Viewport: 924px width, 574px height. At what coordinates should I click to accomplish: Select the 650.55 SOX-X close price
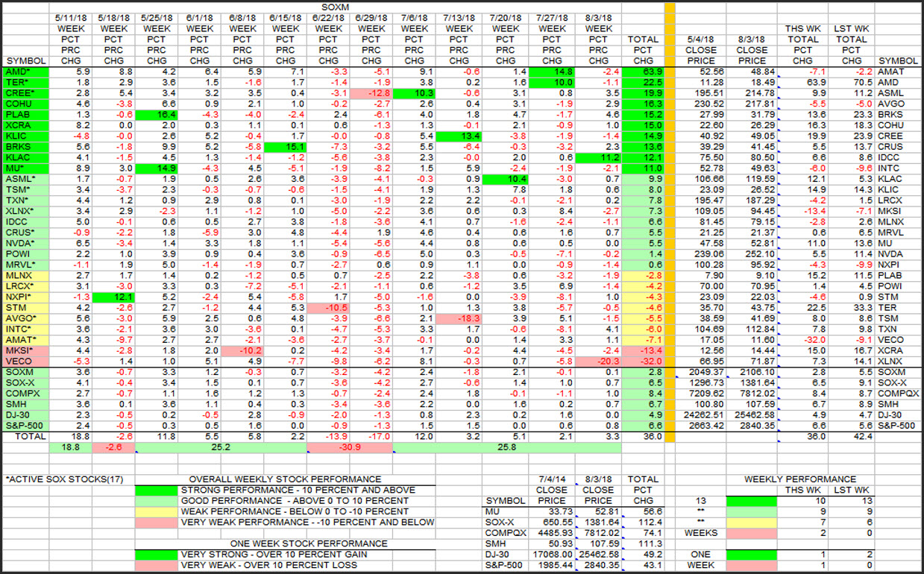pyautogui.click(x=553, y=522)
